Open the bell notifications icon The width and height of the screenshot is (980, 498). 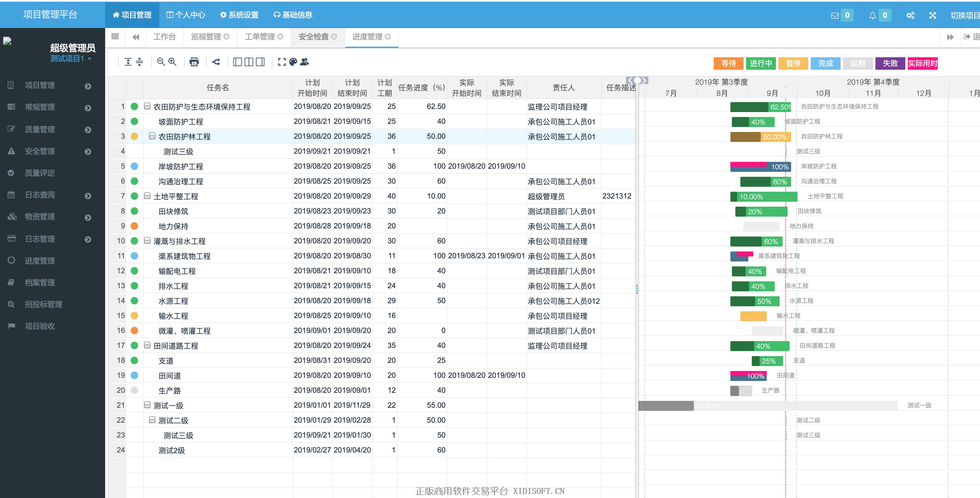872,15
